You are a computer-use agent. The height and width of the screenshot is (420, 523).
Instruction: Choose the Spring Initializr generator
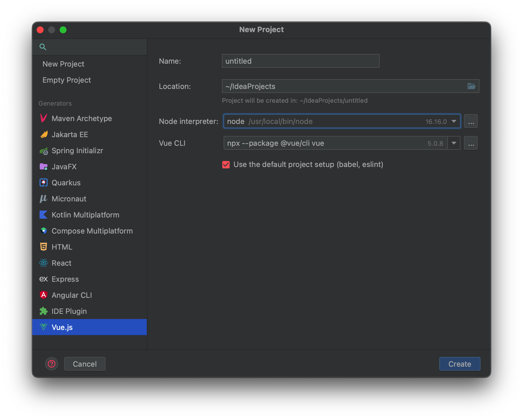tap(89, 151)
